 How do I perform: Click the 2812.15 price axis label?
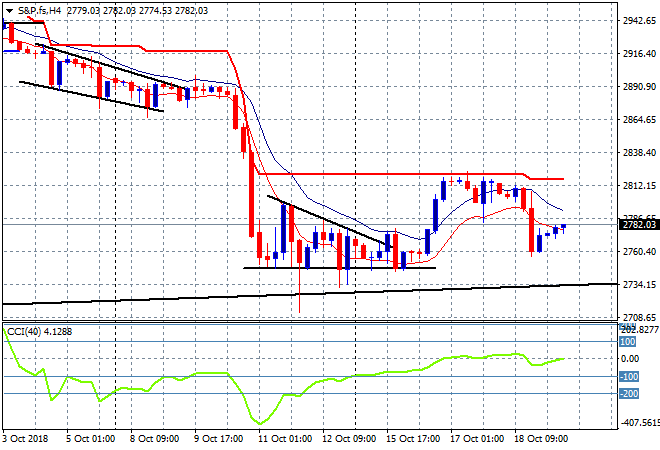639,185
